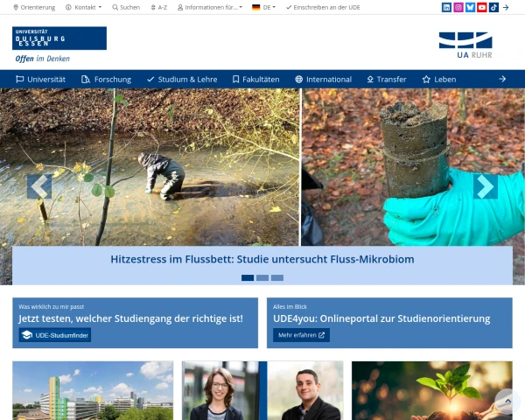Open the Instagram social icon
Screen dimensions: 525x420
[458, 7]
